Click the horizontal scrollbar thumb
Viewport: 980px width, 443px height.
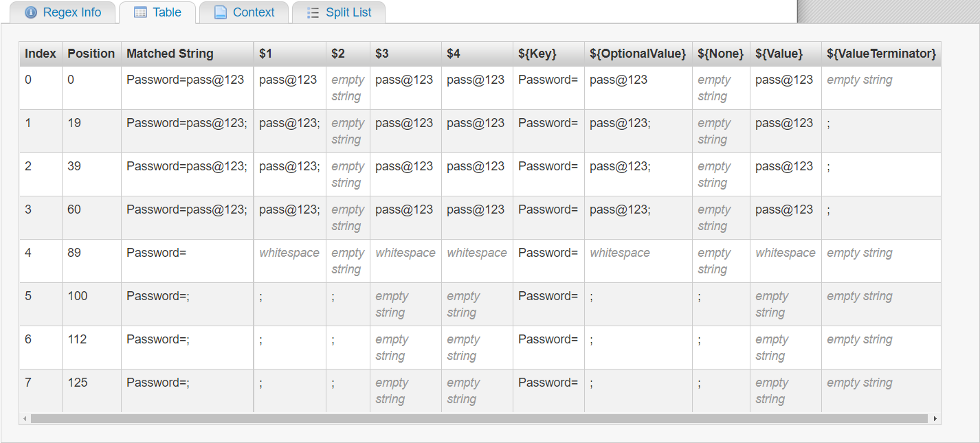(x=474, y=417)
